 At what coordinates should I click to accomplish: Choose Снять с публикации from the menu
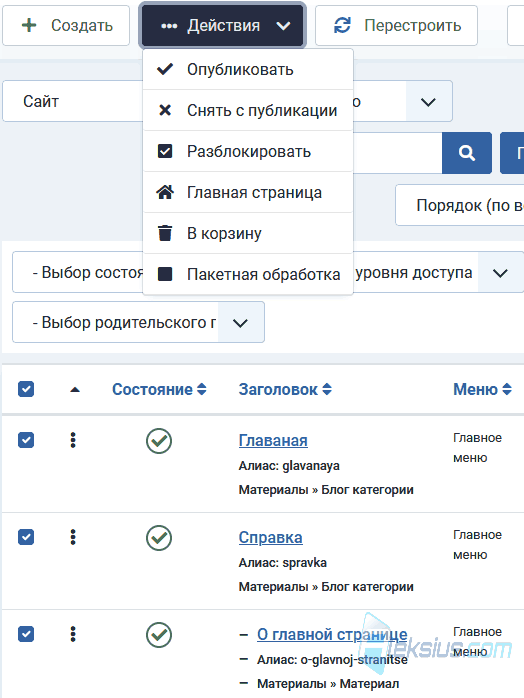coord(248,110)
